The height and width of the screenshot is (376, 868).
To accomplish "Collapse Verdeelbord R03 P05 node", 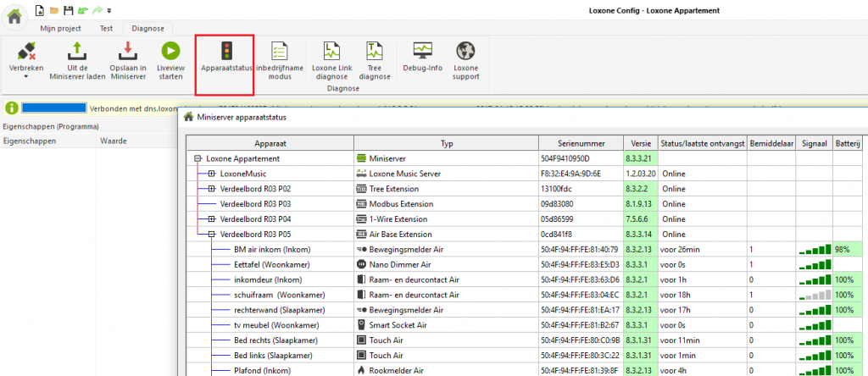I will tap(211, 235).
